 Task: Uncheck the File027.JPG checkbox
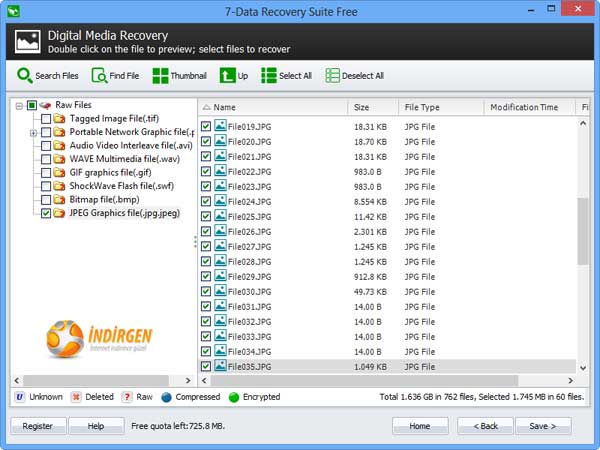click(x=206, y=246)
